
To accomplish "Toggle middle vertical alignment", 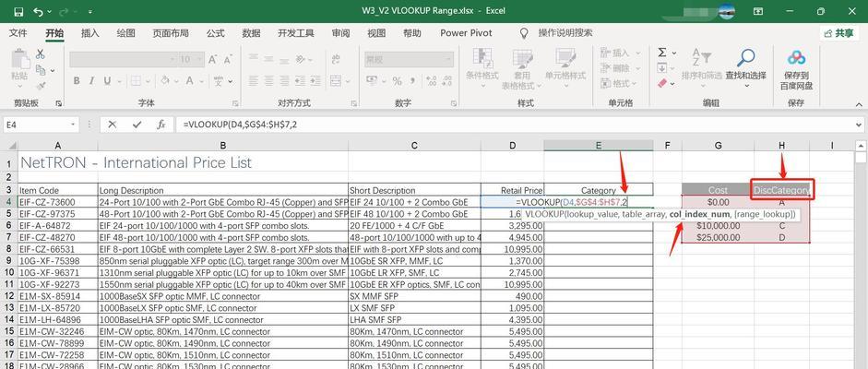I will point(268,59).
